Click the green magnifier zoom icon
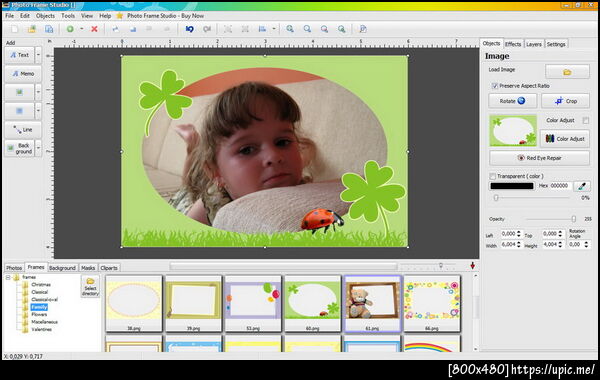This screenshot has height=380, width=600. coord(342,29)
